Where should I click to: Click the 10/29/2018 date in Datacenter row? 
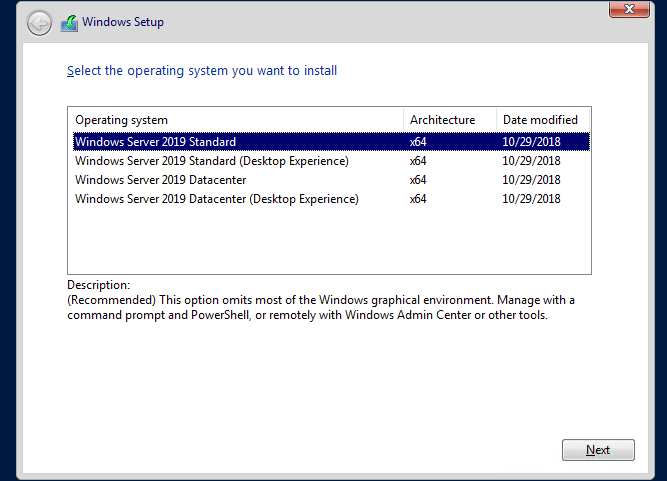pyautogui.click(x=531, y=180)
